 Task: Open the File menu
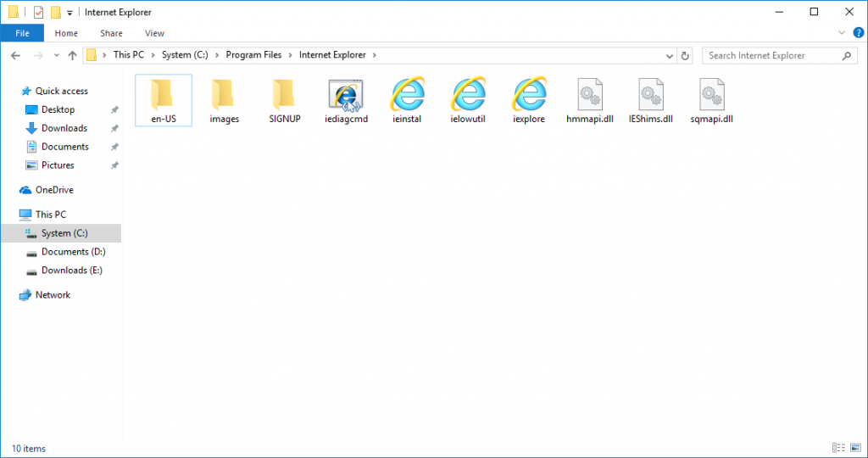coord(22,33)
